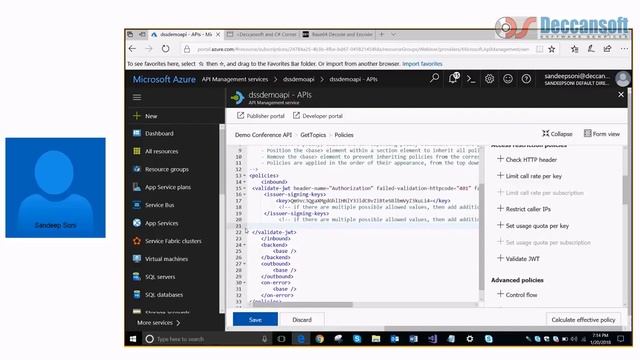Viewport: 640px width, 360px height.
Task: Click the Windows taskbar search box
Action: point(207,339)
